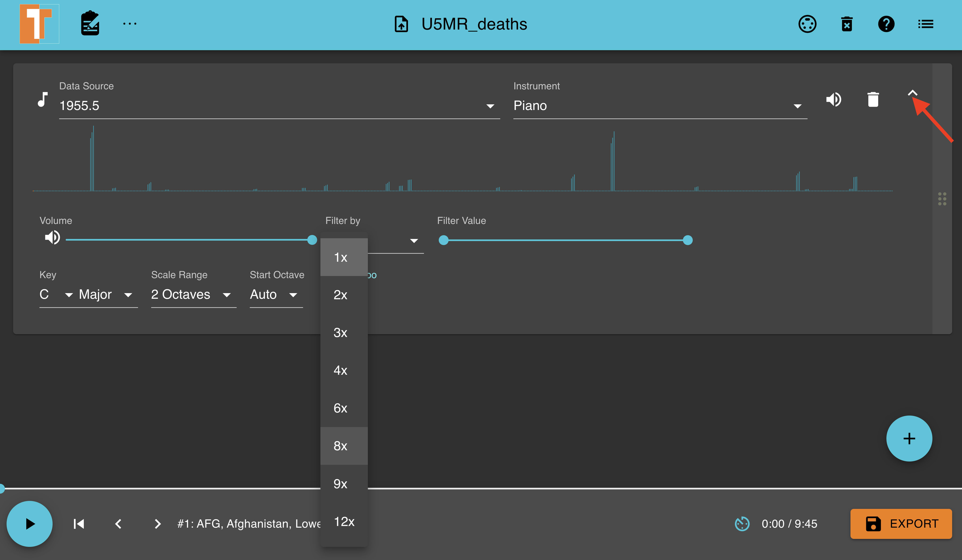Click the clear-all trash icon in header

click(x=847, y=24)
